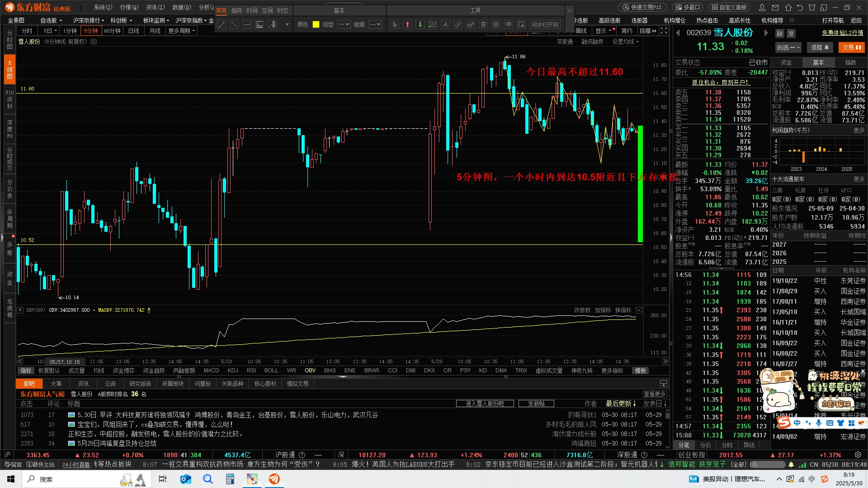Viewport: 868px width, 488px height.
Task: Click 快速交易F12 button
Action: tap(643, 8)
